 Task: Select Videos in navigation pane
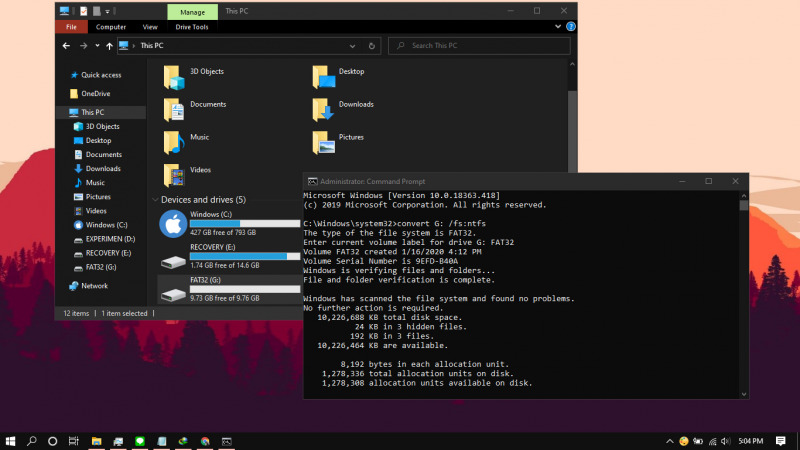(96, 211)
